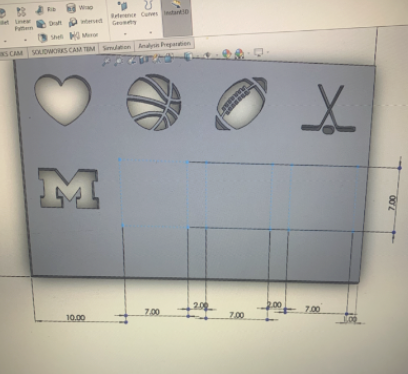
Task: Click the vertical 7.00 dimension
Action: [x=392, y=203]
